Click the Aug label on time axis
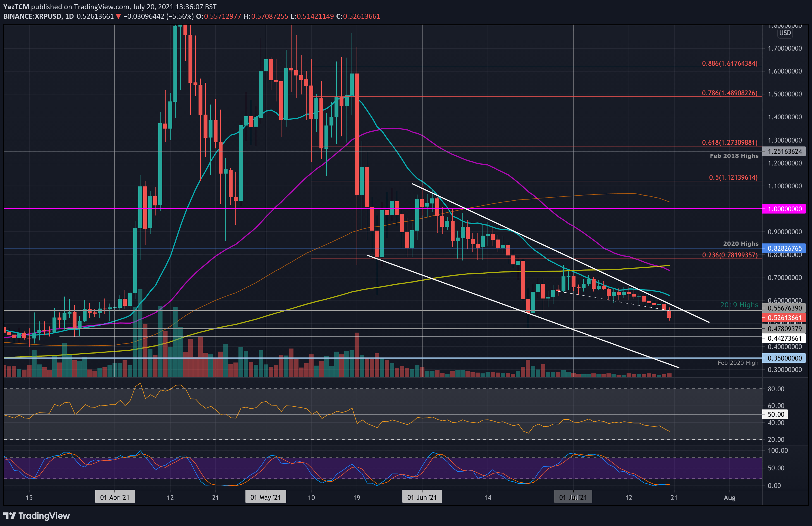This screenshot has height=526, width=812. (x=729, y=498)
